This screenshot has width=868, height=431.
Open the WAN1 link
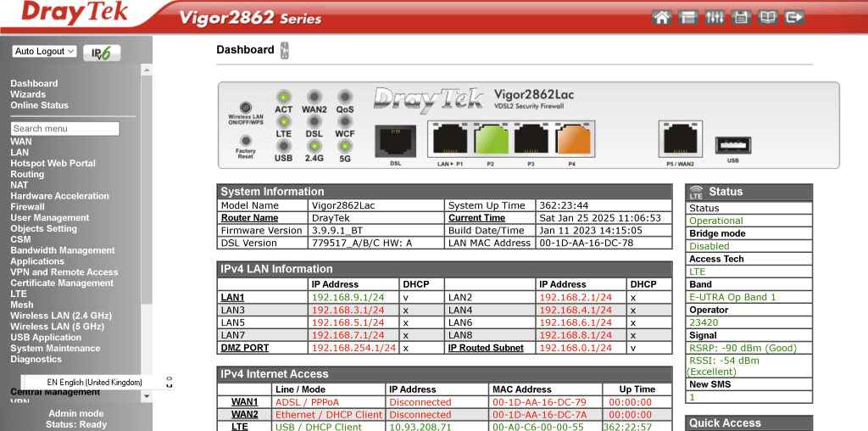click(245, 401)
